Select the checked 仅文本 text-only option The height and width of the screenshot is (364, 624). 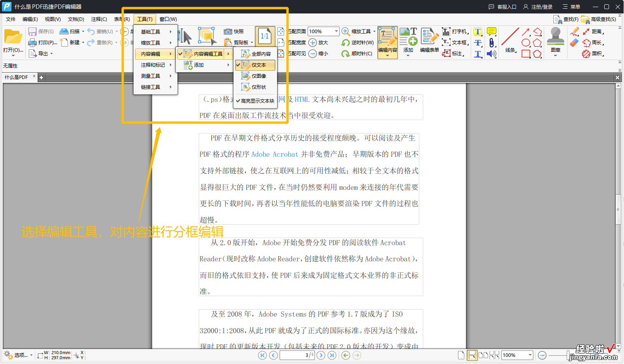point(255,65)
